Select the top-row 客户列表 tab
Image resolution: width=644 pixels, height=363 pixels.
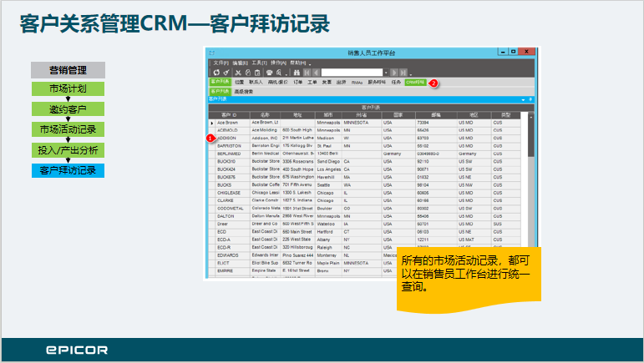(221, 82)
